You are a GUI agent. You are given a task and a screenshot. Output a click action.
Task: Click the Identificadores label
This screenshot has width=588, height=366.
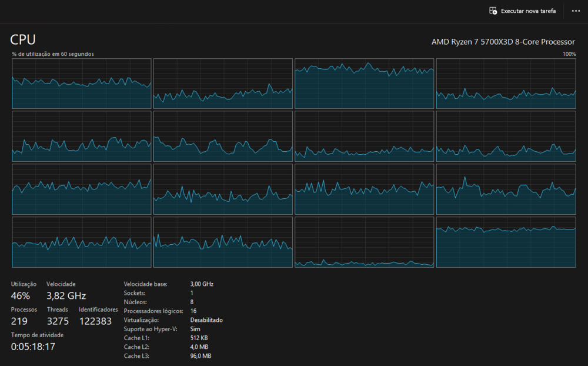tap(98, 310)
